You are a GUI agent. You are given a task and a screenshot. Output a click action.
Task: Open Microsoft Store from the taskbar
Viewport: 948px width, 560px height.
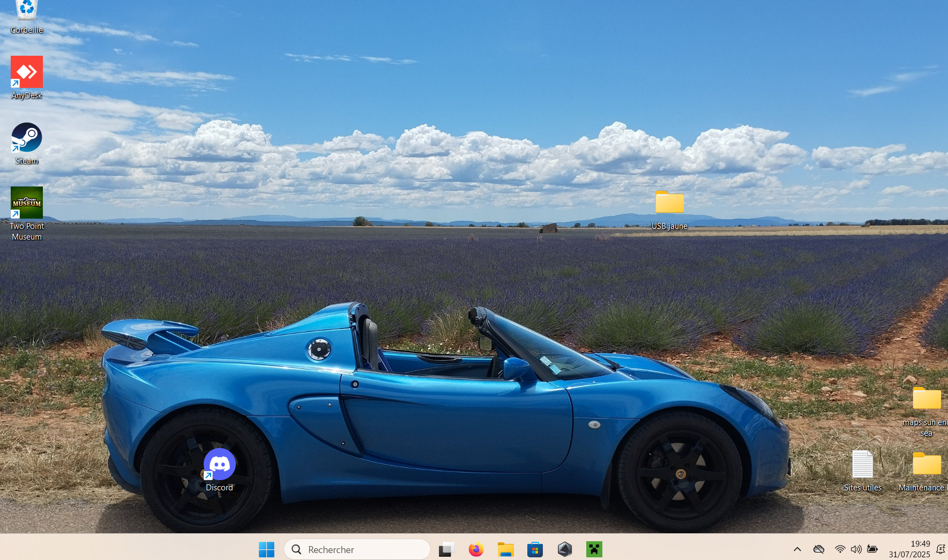click(x=535, y=549)
